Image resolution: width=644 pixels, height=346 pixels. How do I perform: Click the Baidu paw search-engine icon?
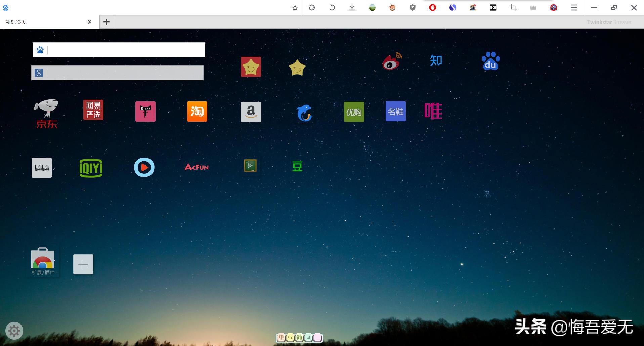click(x=40, y=50)
